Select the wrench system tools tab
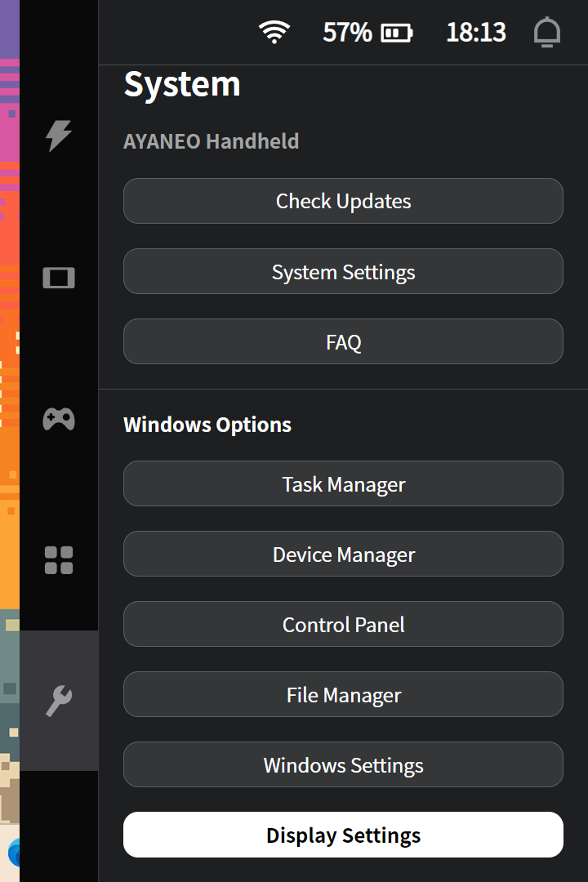This screenshot has width=588, height=882. click(x=59, y=701)
